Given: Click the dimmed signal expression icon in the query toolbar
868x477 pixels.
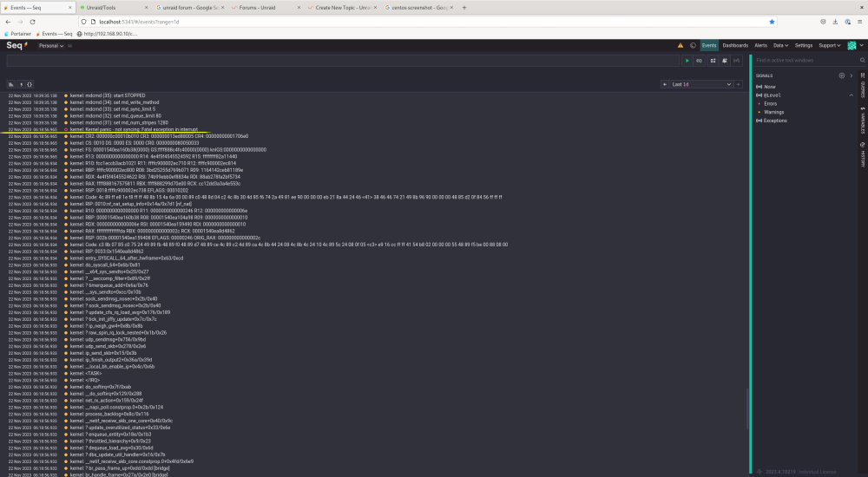Looking at the screenshot, I should click(x=736, y=61).
